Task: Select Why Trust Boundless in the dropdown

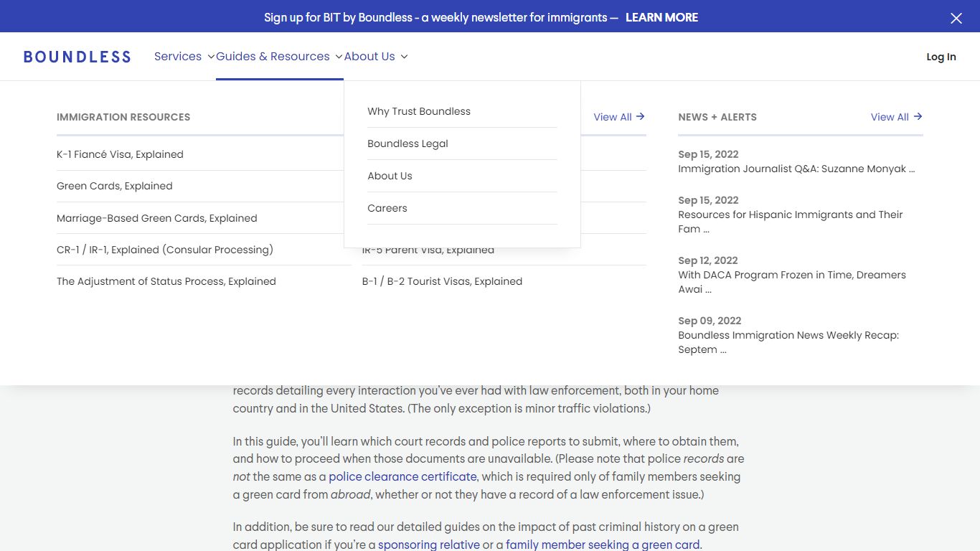Action: (x=419, y=111)
